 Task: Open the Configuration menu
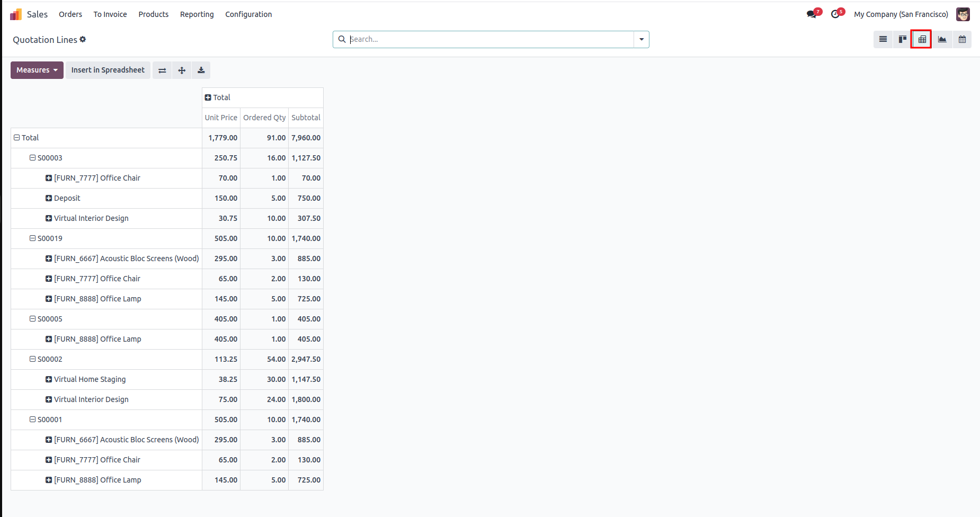point(248,14)
